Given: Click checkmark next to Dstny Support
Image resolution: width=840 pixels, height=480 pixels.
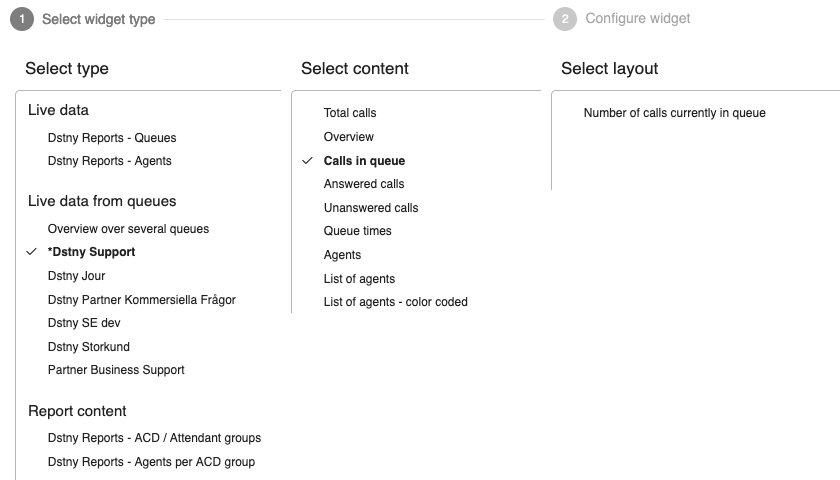Looking at the screenshot, I should click(x=32, y=252).
